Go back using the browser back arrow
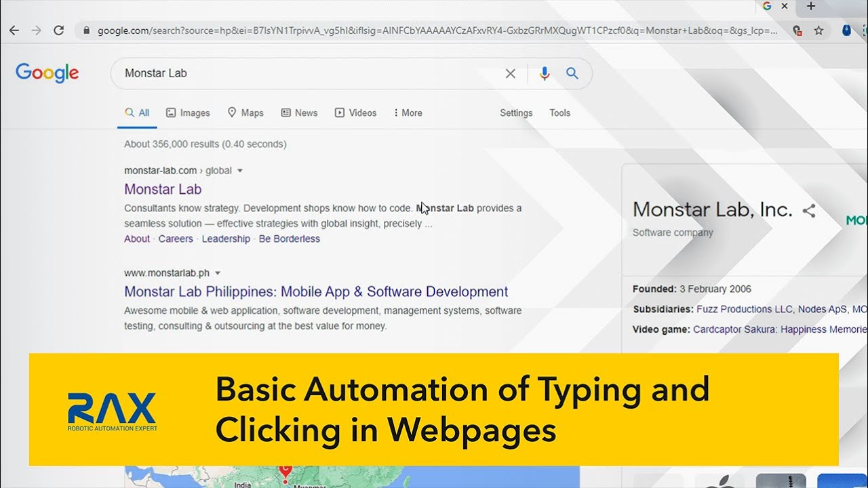 tap(14, 30)
